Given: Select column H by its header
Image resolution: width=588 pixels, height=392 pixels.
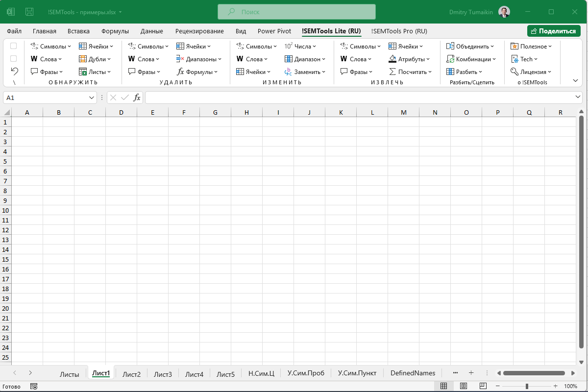Looking at the screenshot, I should [246, 113].
